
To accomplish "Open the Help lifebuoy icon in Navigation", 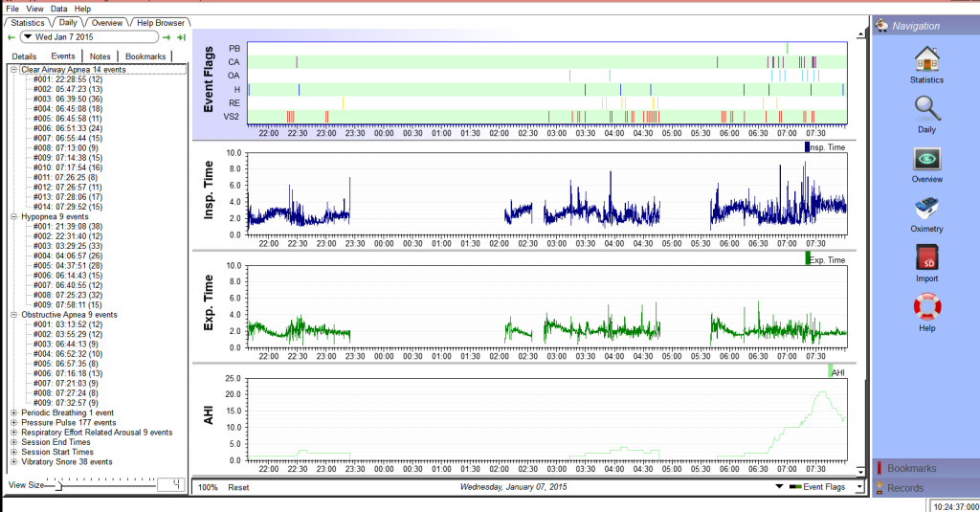I will (925, 308).
